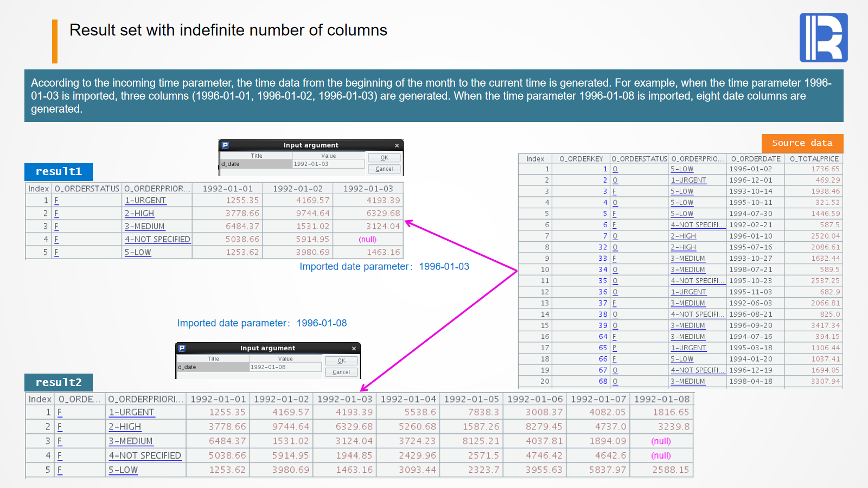Click the O_TOTALPRICE column header in Source data
The height and width of the screenshot is (488, 868).
[814, 159]
